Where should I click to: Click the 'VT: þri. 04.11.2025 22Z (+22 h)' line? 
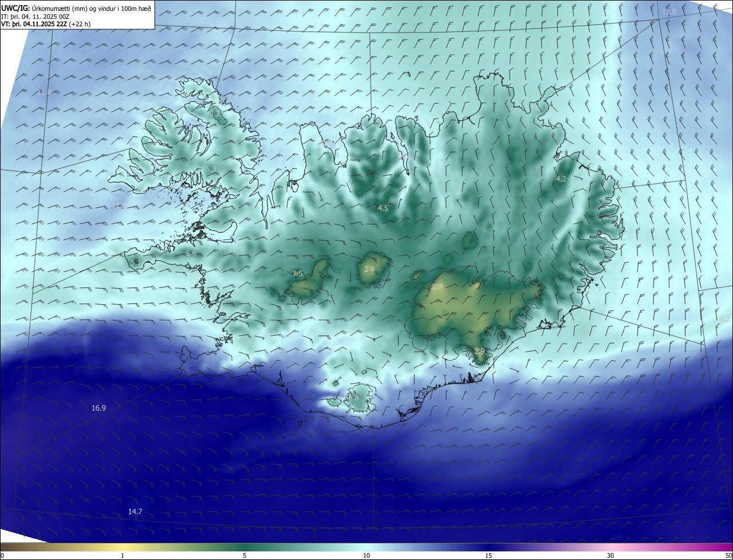click(46, 24)
